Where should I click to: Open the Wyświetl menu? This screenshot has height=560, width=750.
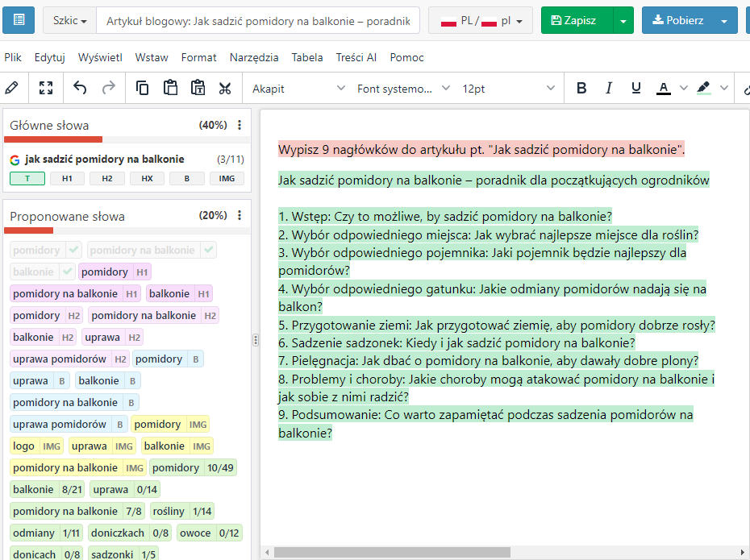(x=100, y=57)
